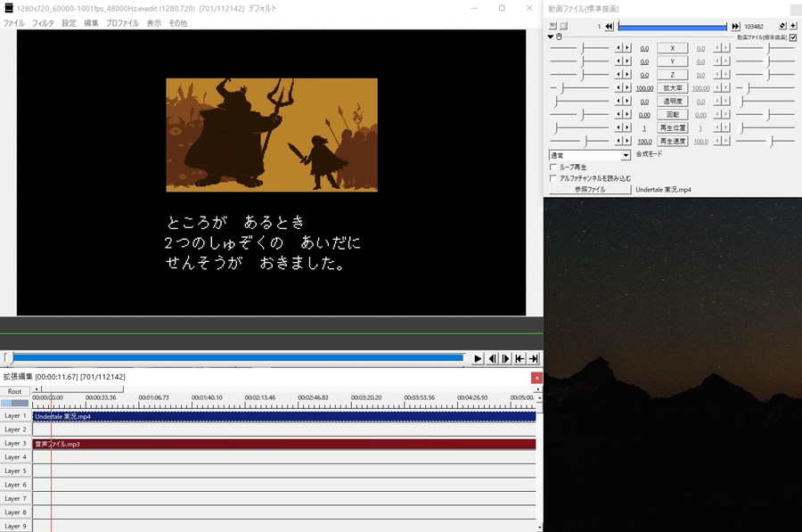Viewport: 802px width, 532px height.
Task: Toggle Layer 2 visibility button
Action: tap(15, 430)
